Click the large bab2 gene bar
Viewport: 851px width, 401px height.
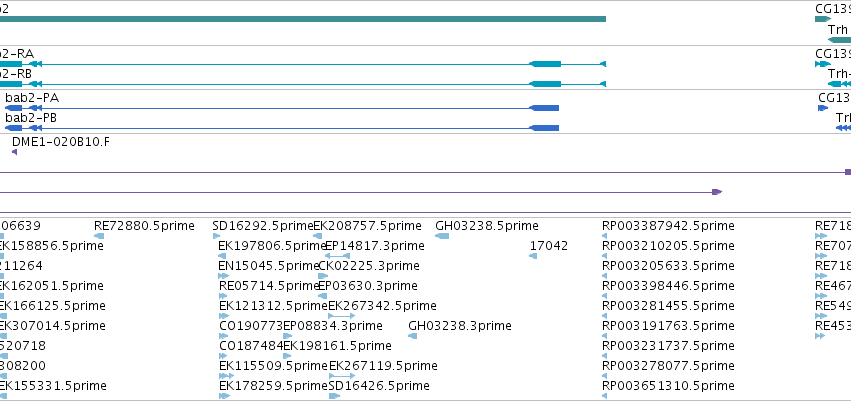303,19
